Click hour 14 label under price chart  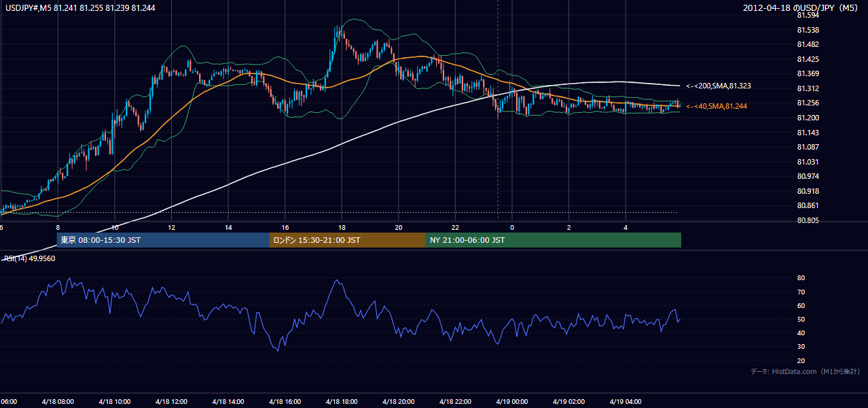tap(228, 228)
